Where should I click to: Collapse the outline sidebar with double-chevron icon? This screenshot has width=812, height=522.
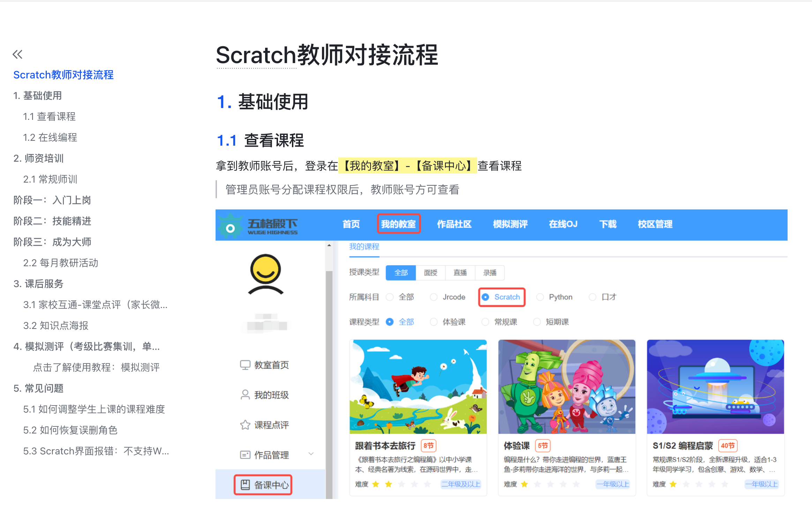(17, 54)
